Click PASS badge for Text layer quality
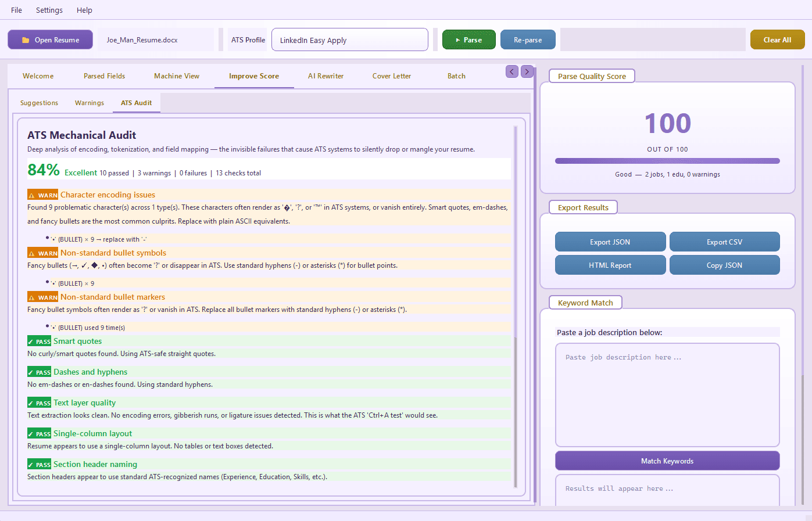 40,403
